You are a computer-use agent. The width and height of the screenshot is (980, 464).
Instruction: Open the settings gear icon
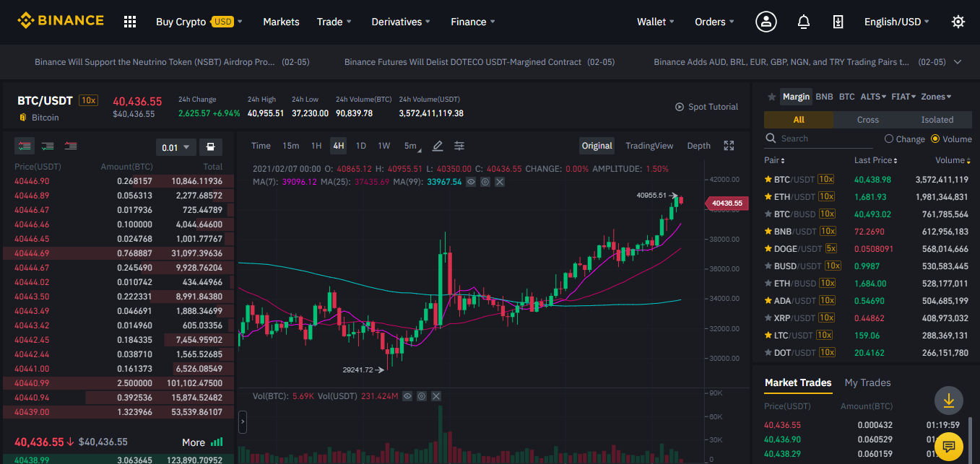point(958,22)
